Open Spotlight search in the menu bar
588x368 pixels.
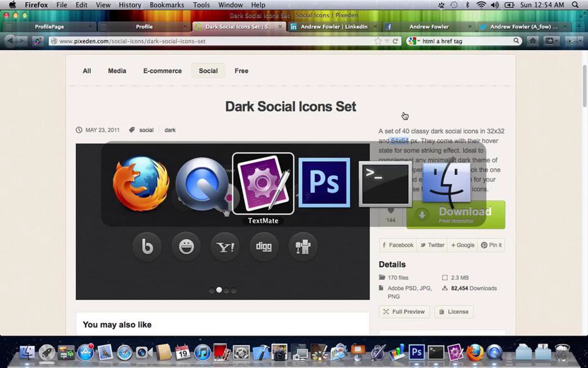coord(575,5)
